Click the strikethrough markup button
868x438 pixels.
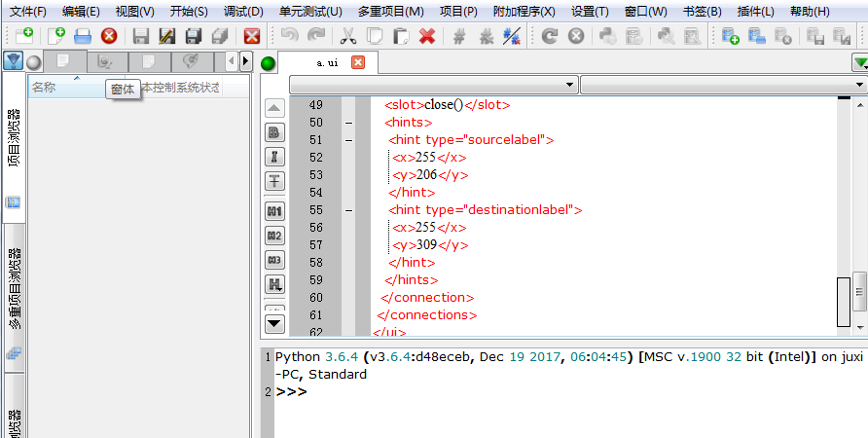275,181
